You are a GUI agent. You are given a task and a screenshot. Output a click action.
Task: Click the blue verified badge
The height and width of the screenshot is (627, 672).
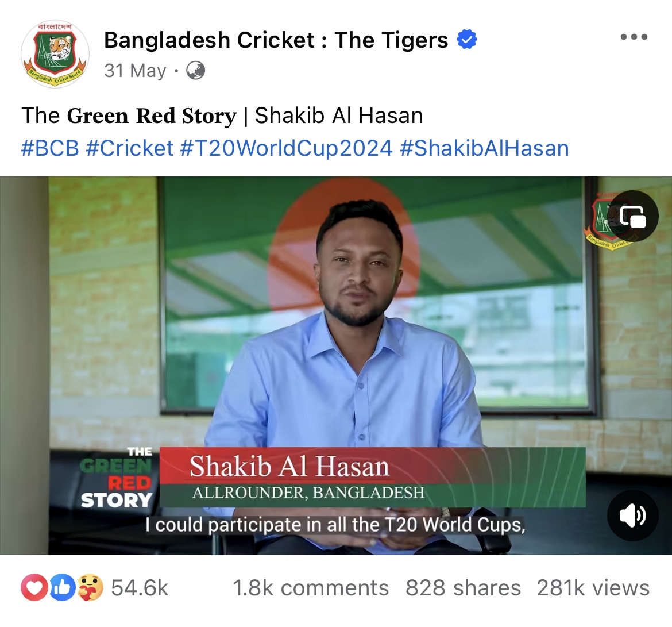(x=467, y=40)
